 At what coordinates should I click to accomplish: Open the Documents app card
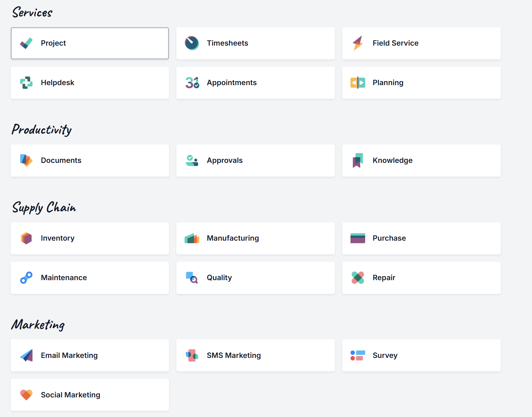tap(90, 160)
